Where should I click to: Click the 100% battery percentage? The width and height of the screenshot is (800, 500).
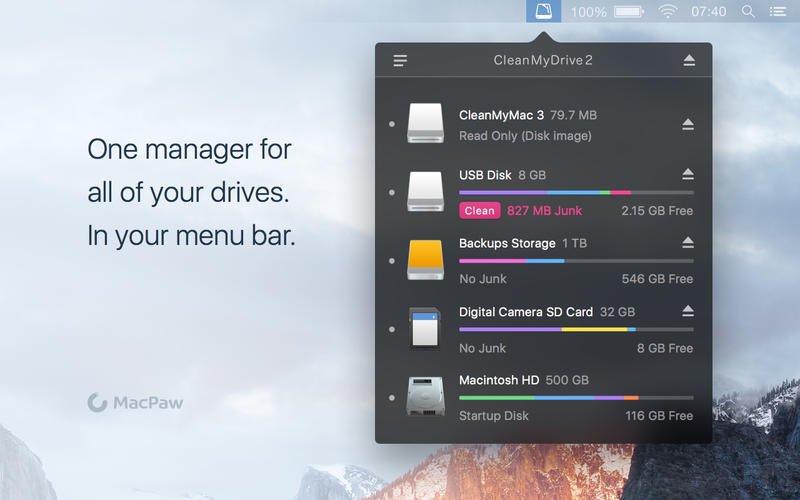pos(588,12)
